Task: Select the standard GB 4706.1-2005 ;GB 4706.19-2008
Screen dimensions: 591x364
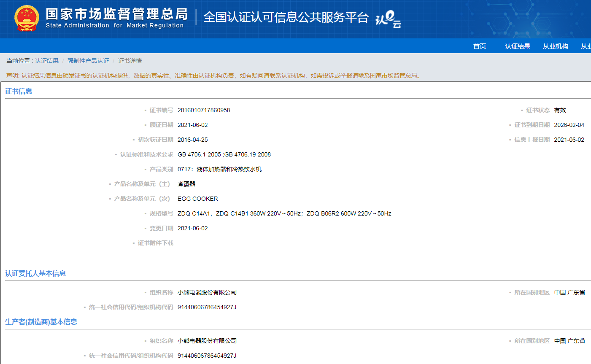Action: click(224, 154)
